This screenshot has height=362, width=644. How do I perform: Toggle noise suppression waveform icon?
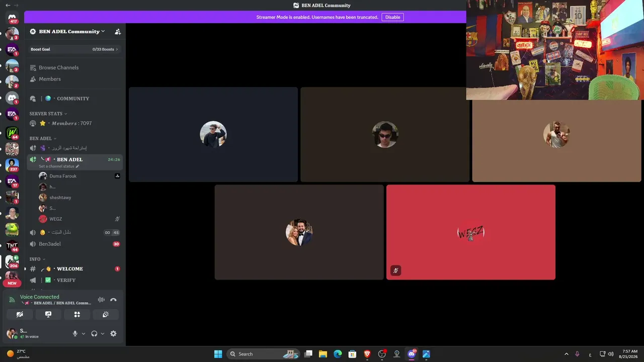101,300
